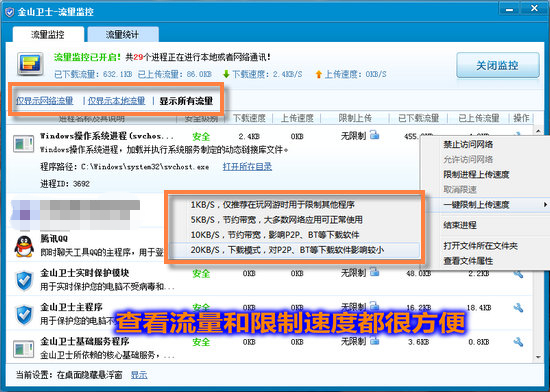Click the 腾讯QQ penguin icon
The width and height of the screenshot is (550, 392).
24,246
